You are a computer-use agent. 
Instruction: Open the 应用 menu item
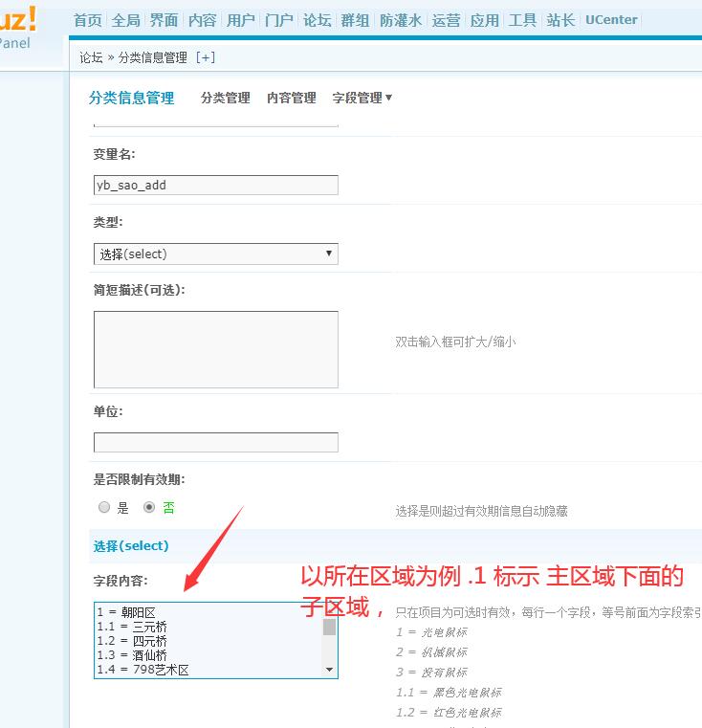point(484,20)
